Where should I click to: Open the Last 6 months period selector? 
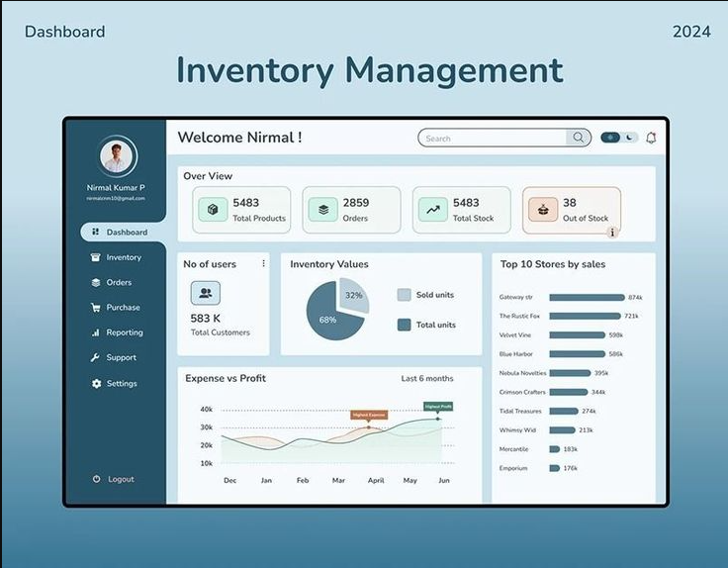pyautogui.click(x=427, y=379)
